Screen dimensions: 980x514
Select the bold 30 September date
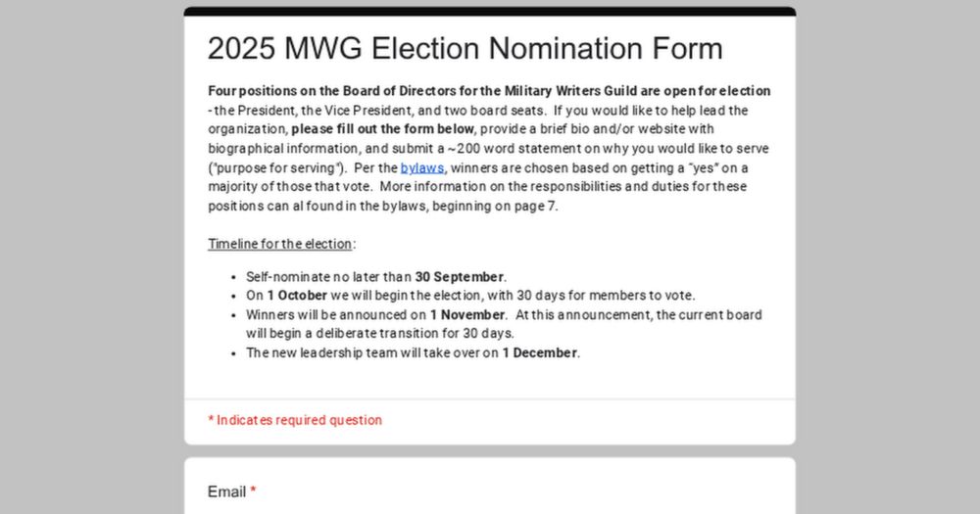click(460, 277)
